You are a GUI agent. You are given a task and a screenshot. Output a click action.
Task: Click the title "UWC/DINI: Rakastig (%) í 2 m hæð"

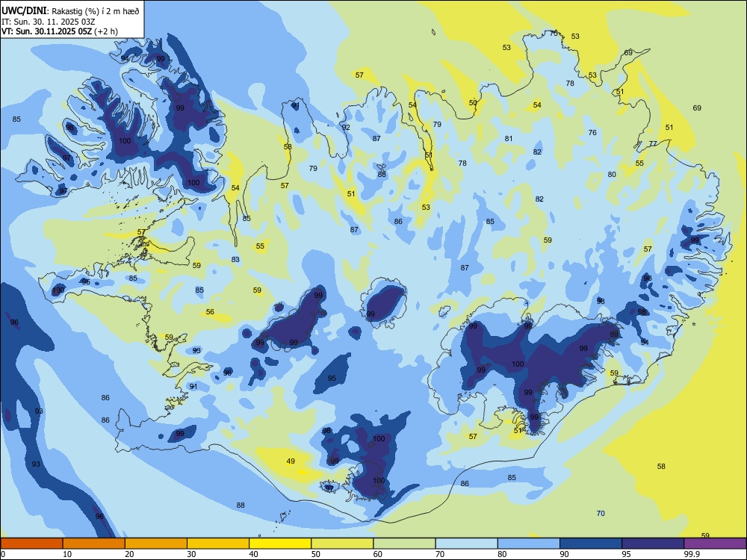[70, 11]
